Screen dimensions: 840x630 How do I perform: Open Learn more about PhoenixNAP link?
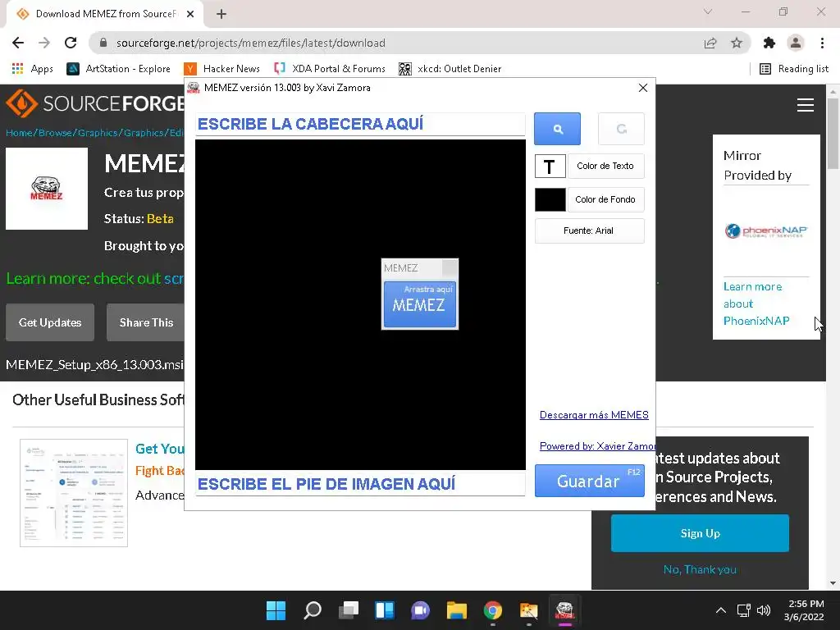(756, 304)
